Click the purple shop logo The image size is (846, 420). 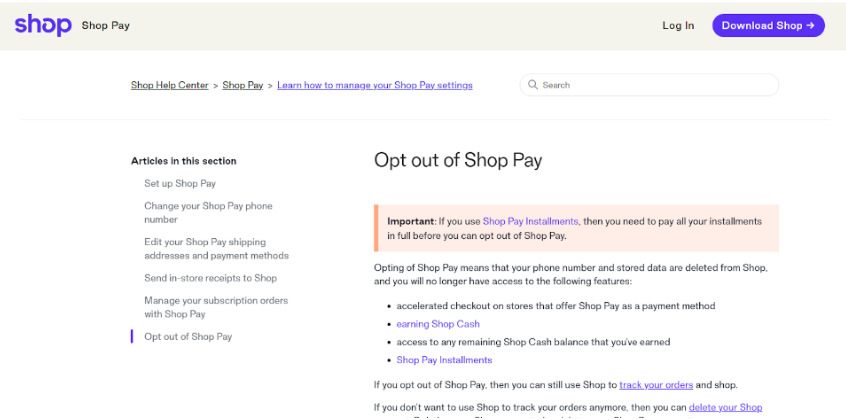click(x=43, y=25)
